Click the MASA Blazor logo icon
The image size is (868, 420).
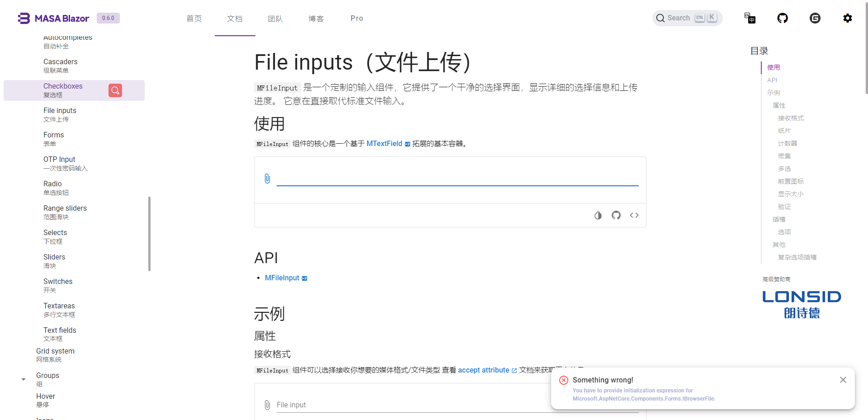(x=23, y=18)
